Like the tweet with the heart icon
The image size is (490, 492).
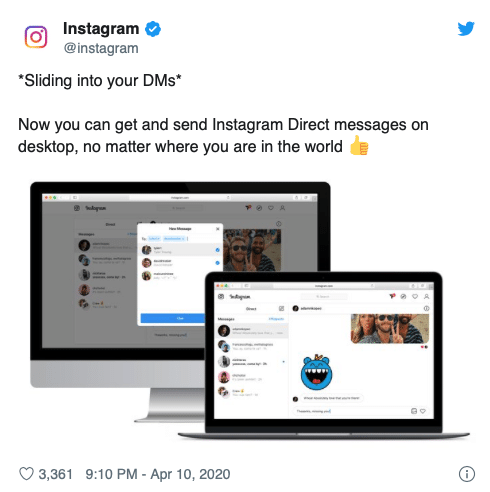point(26,474)
